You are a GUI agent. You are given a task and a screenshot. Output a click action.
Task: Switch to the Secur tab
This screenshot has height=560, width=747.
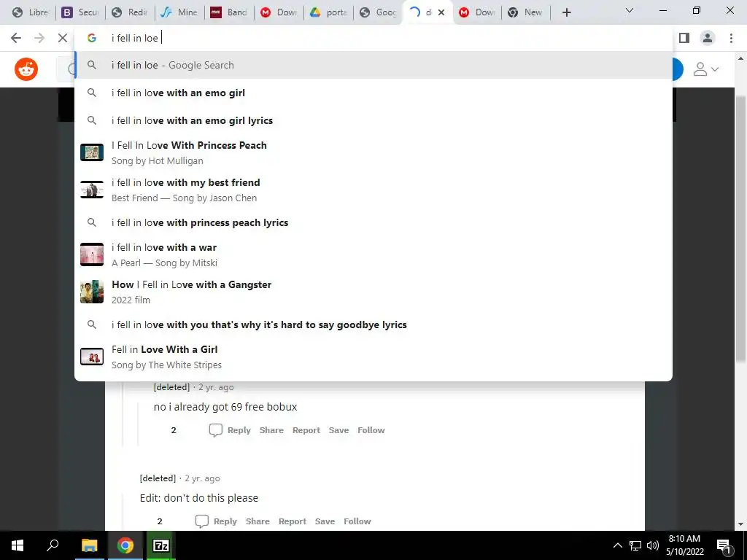click(80, 12)
